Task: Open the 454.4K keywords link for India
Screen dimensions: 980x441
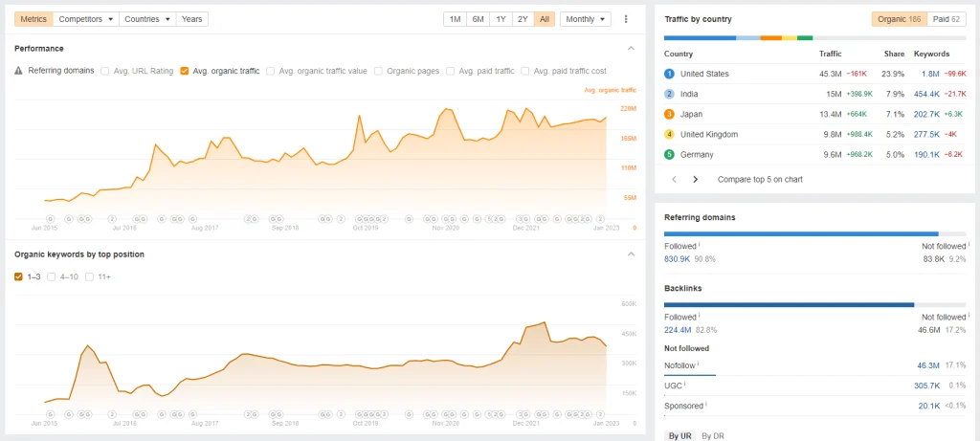Action: 925,94
